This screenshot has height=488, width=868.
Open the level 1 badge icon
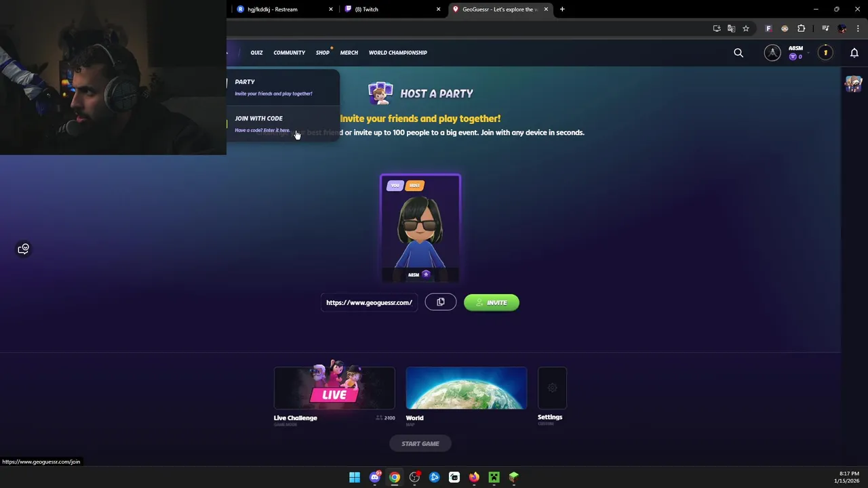(x=825, y=53)
